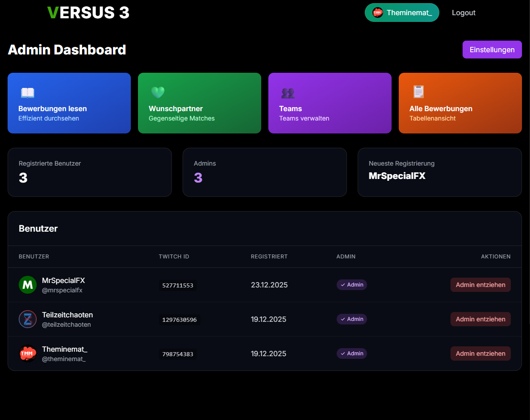Open the Teams verwalten card
Image resolution: width=530 pixels, height=420 pixels.
click(330, 103)
